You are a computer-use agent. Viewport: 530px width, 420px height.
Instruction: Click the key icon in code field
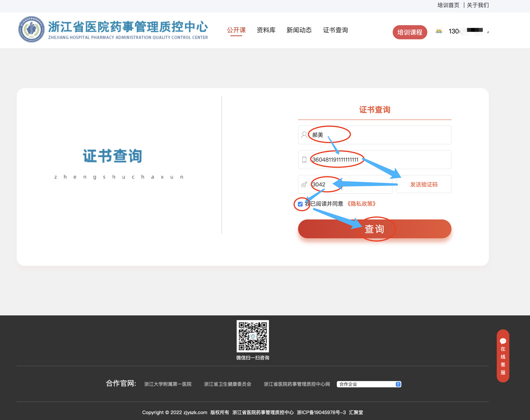tap(304, 185)
